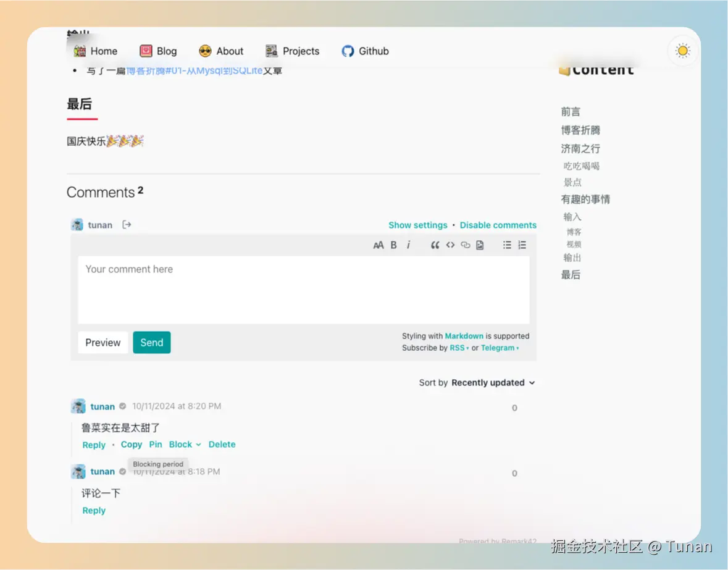
Task: Click Disable comments link
Action: [x=498, y=225]
